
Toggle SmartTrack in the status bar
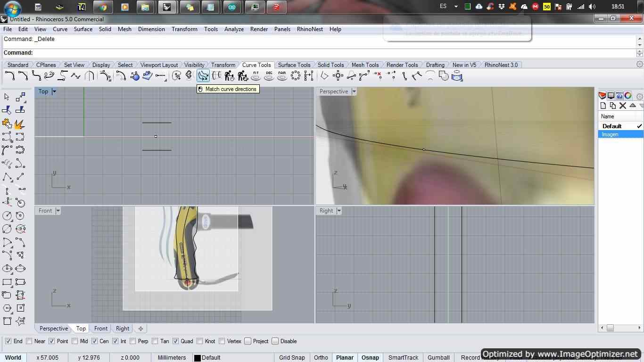click(403, 358)
